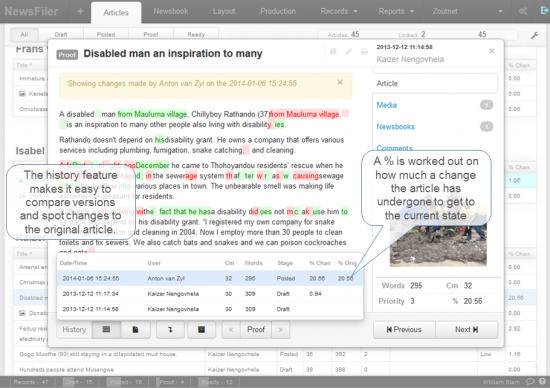550x388 pixels.
Task: Open the Newsbooks link in side panel
Action: pos(395,127)
